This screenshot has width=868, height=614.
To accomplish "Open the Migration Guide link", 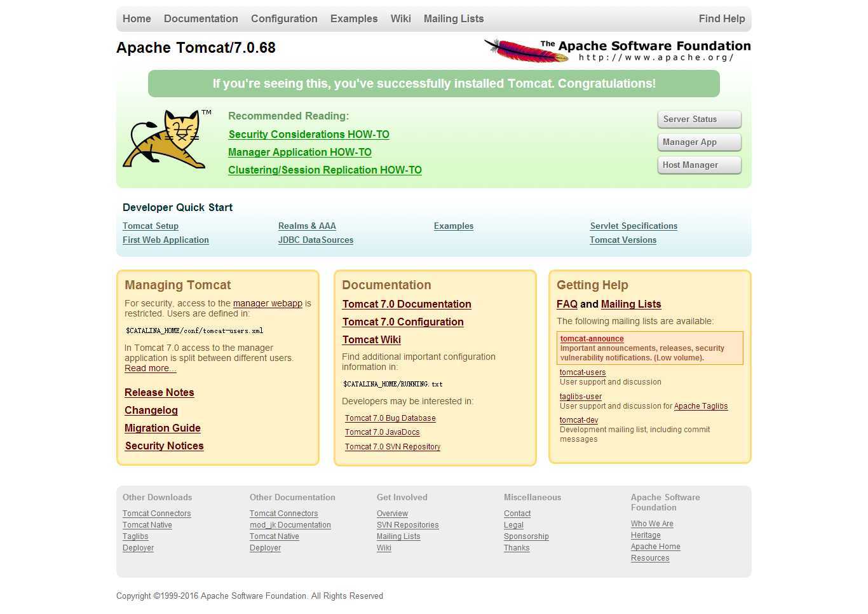I will coord(163,428).
